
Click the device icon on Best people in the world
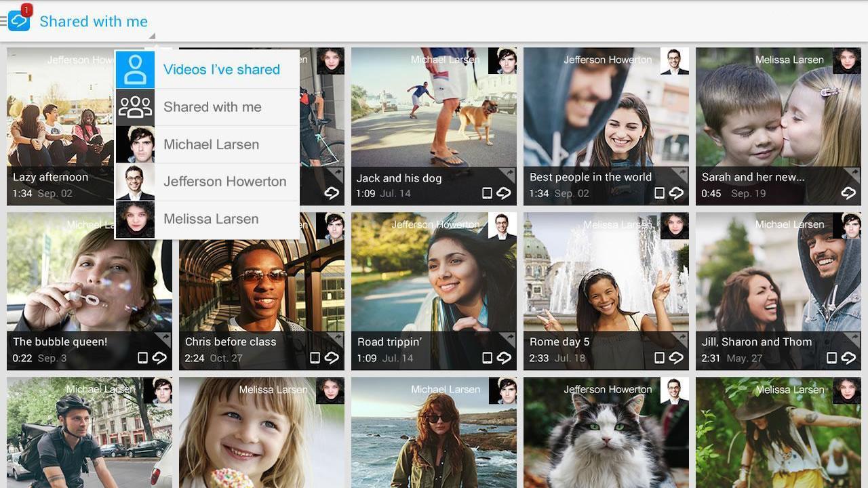click(659, 192)
